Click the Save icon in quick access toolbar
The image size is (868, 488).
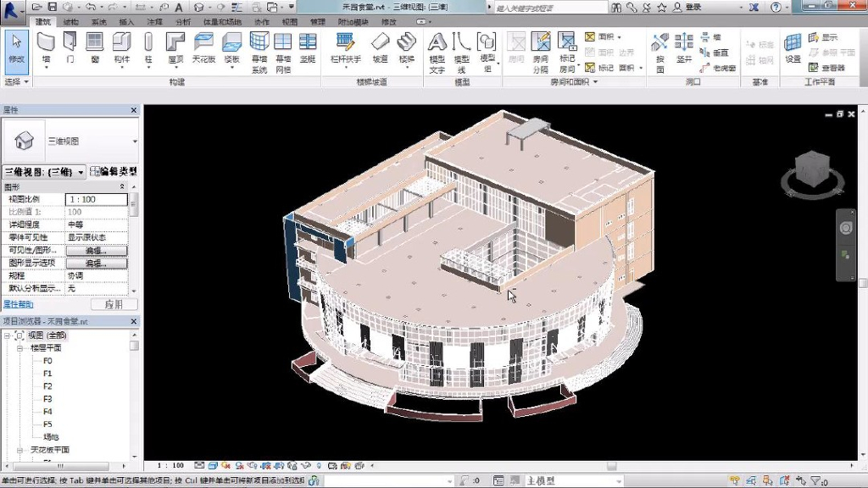pyautogui.click(x=52, y=7)
